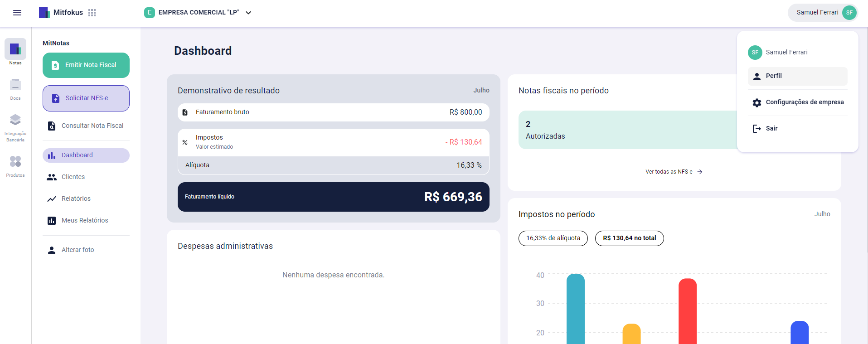The width and height of the screenshot is (868, 344).
Task: Click the teal bar in tax chart
Action: pyautogui.click(x=576, y=309)
